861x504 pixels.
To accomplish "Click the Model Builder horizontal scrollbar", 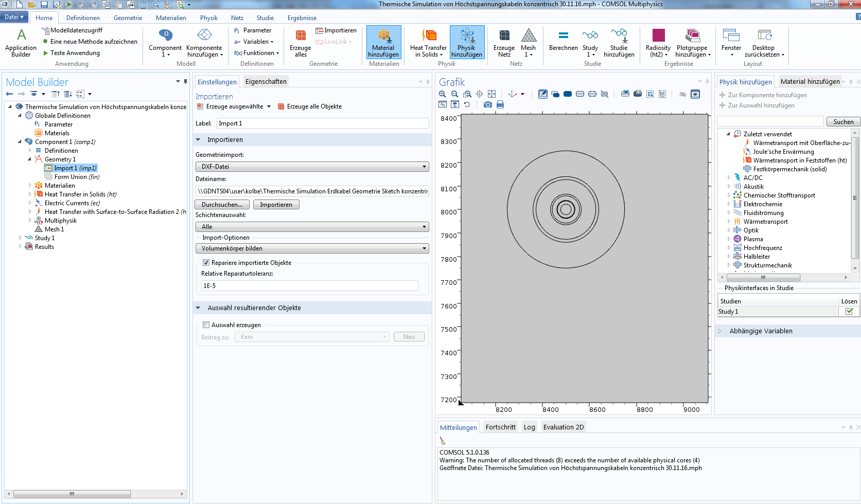I will [72, 494].
